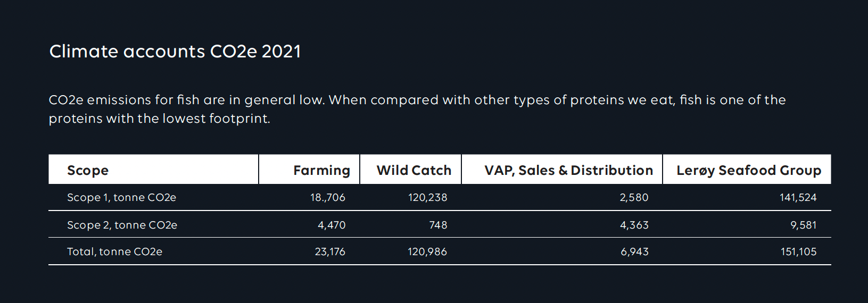868x303 pixels.
Task: Select VAP, Sales & Distribution header
Action: tap(568, 171)
